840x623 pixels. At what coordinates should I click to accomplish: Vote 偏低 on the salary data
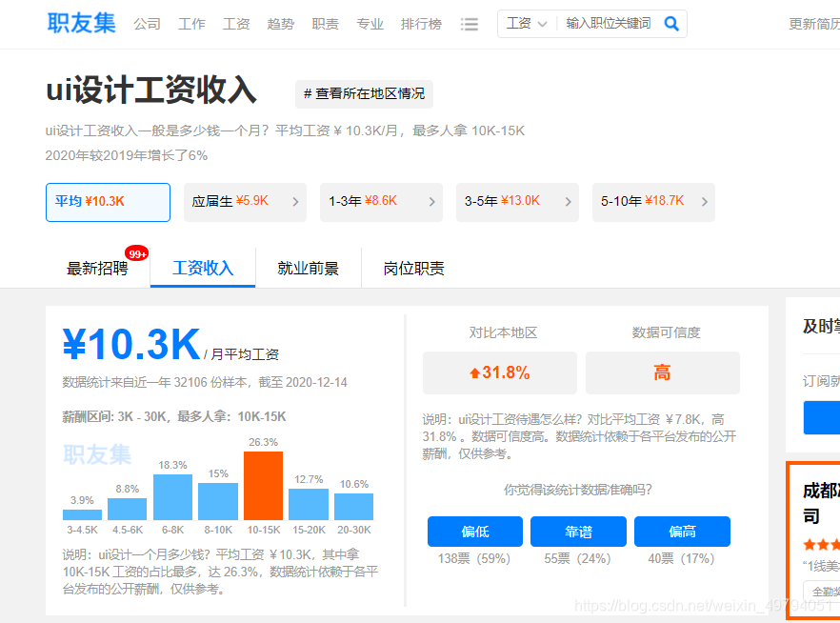476,532
